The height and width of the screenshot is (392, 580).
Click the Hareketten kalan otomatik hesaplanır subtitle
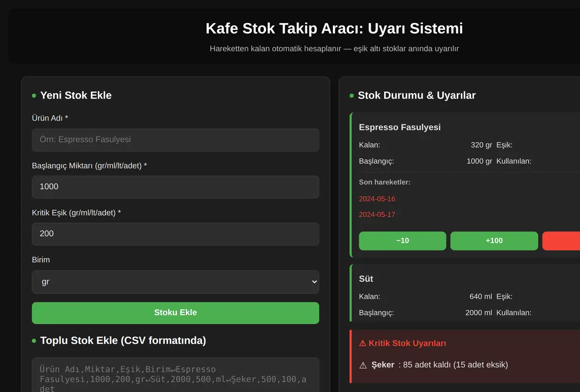click(x=334, y=49)
